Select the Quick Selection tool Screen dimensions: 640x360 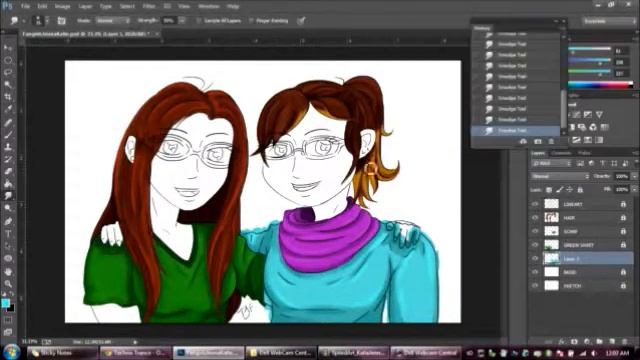pos(8,85)
